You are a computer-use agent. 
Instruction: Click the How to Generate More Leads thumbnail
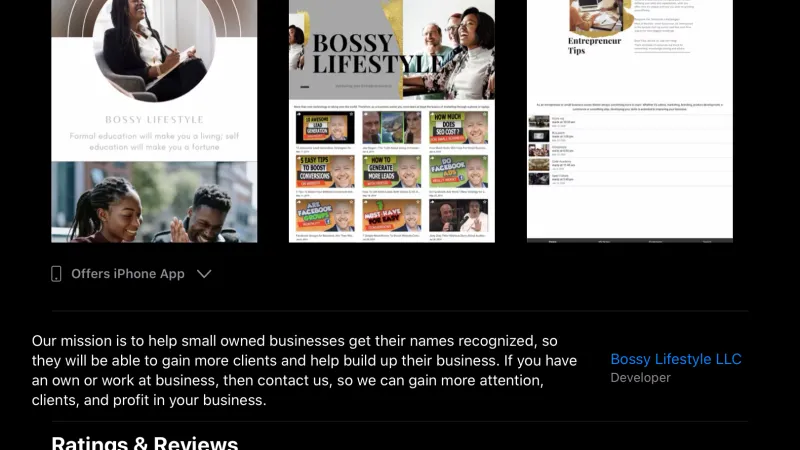[392, 171]
